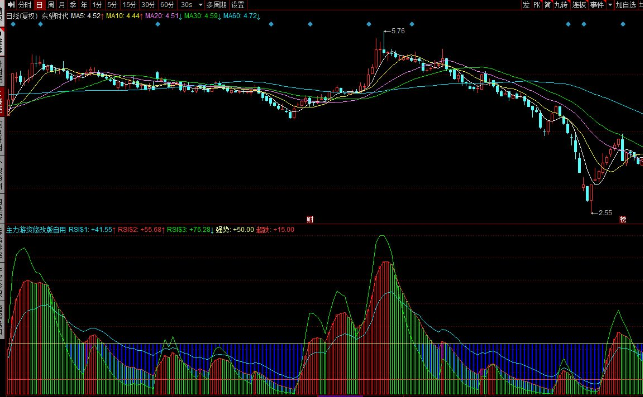Viewport: 643px width, 397px height.
Task: Expand the dropdown arrow next to 事件
Action: pyautogui.click(x=610, y=5)
